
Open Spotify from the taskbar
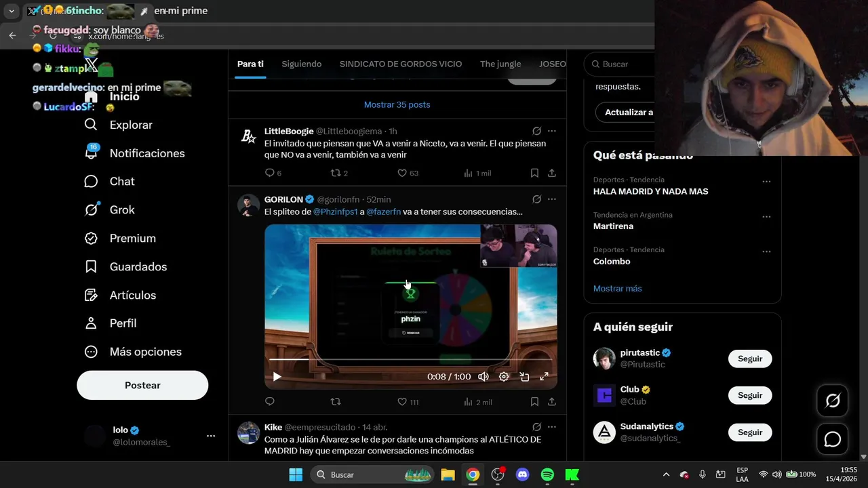click(x=547, y=474)
